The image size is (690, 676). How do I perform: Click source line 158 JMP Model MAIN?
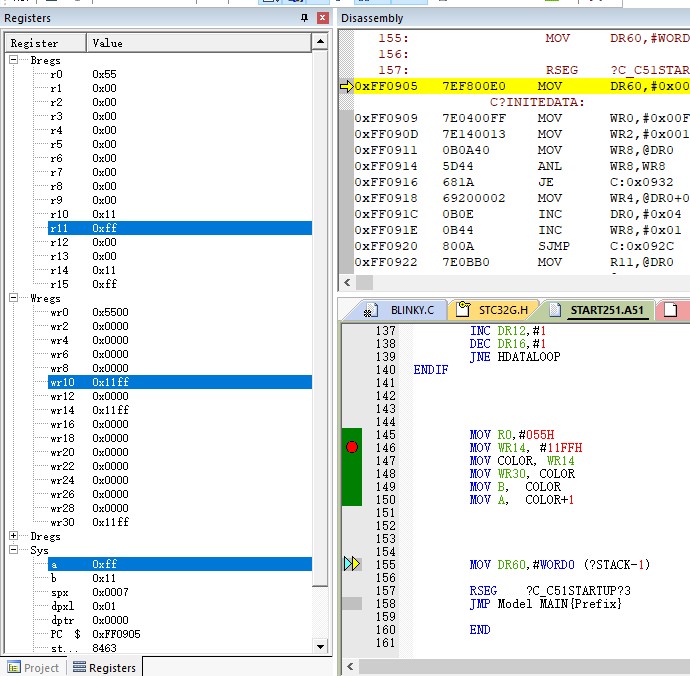[545, 603]
